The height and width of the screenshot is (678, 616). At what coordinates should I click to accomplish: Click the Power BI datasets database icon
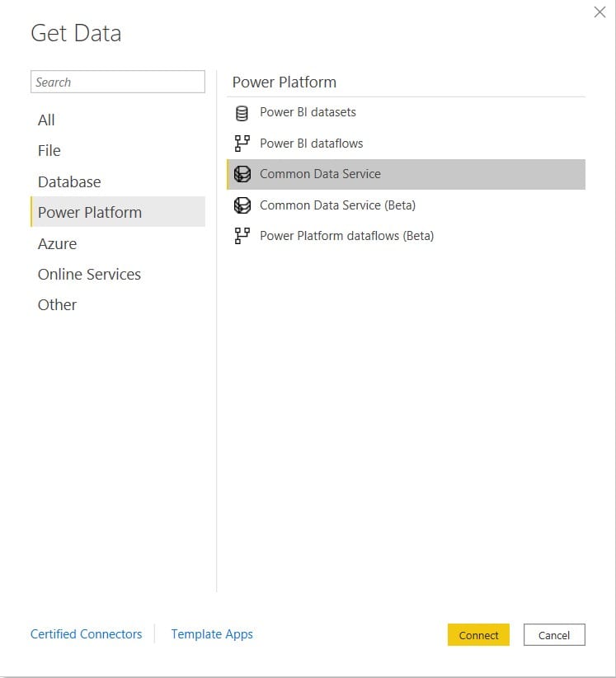click(x=242, y=113)
